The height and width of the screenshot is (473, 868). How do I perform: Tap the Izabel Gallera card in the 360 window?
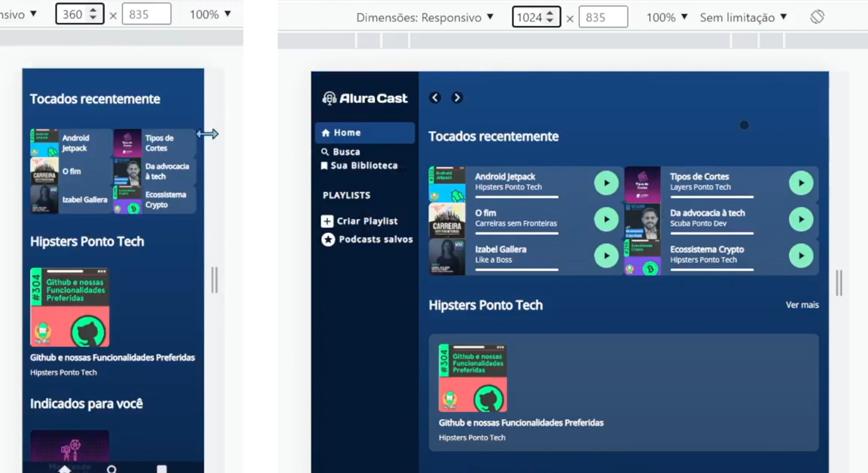coord(71,200)
